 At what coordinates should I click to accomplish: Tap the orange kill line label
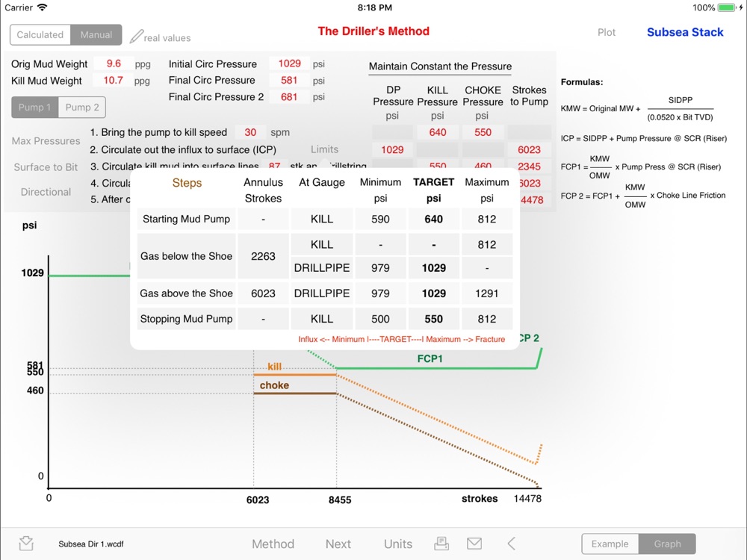(x=274, y=366)
